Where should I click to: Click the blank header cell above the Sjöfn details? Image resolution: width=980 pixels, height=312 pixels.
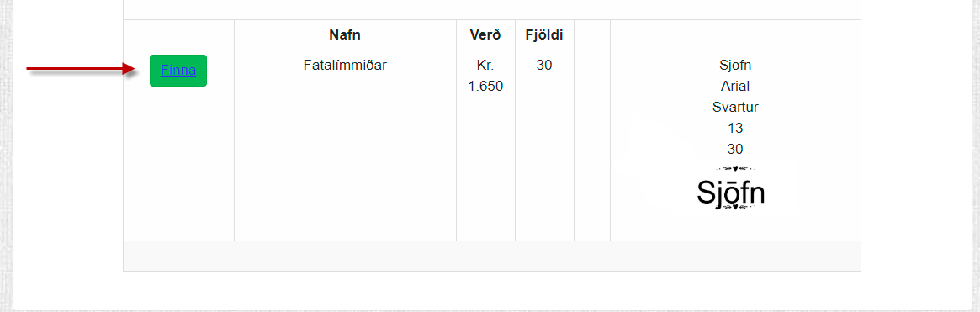click(735, 35)
